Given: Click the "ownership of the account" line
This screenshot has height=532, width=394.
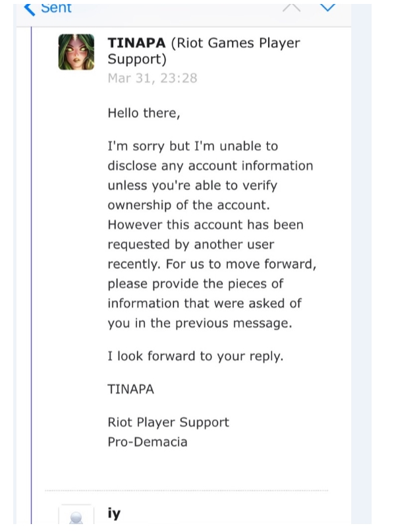Looking at the screenshot, I should tap(188, 205).
